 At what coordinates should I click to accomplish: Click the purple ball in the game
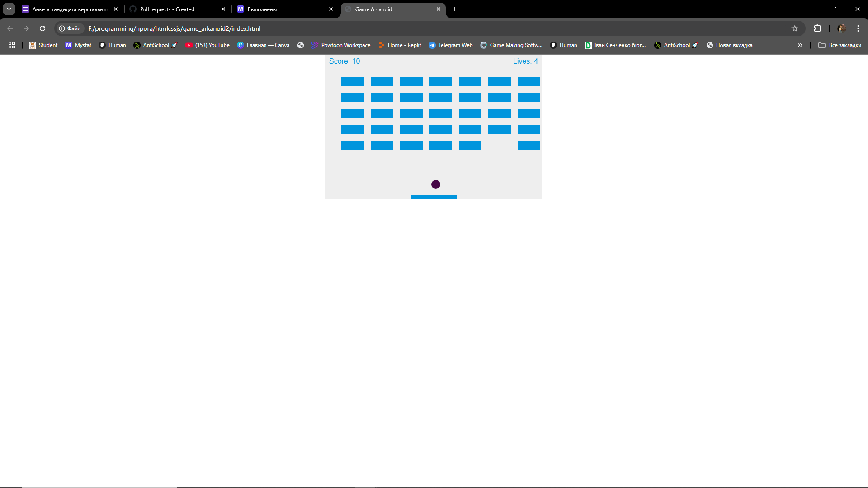click(436, 184)
